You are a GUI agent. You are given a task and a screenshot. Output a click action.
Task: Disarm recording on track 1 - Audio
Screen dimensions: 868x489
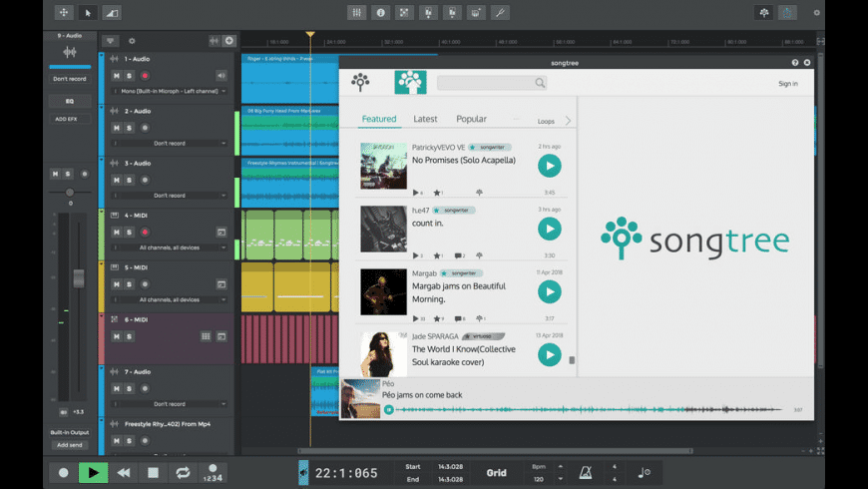click(145, 75)
